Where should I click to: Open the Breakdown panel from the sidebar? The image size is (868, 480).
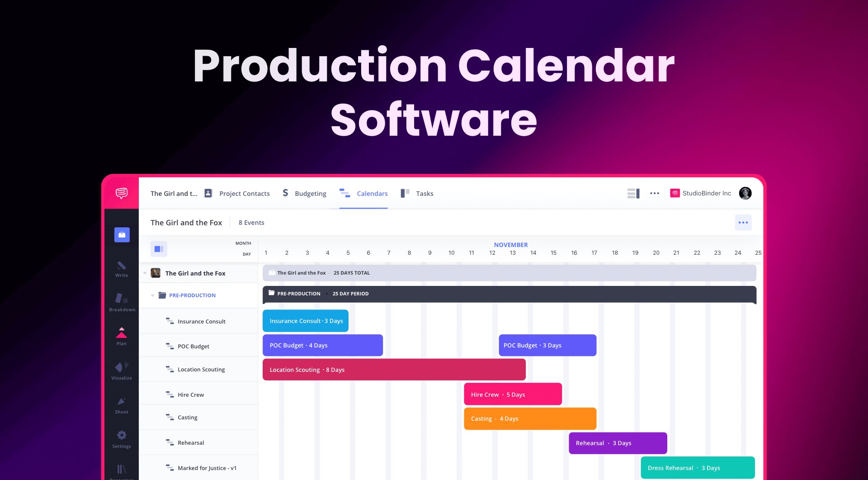[x=121, y=302]
